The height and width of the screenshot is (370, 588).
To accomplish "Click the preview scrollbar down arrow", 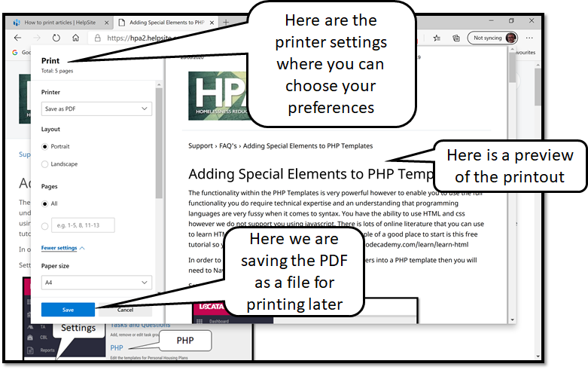I will coord(512,320).
